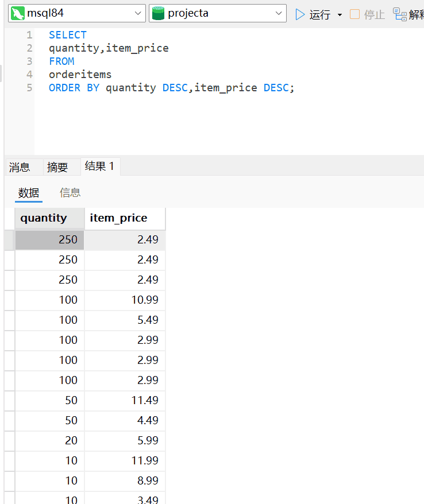The width and height of the screenshot is (424, 504).
Task: Expand the Run button arrow menu
Action: (340, 15)
